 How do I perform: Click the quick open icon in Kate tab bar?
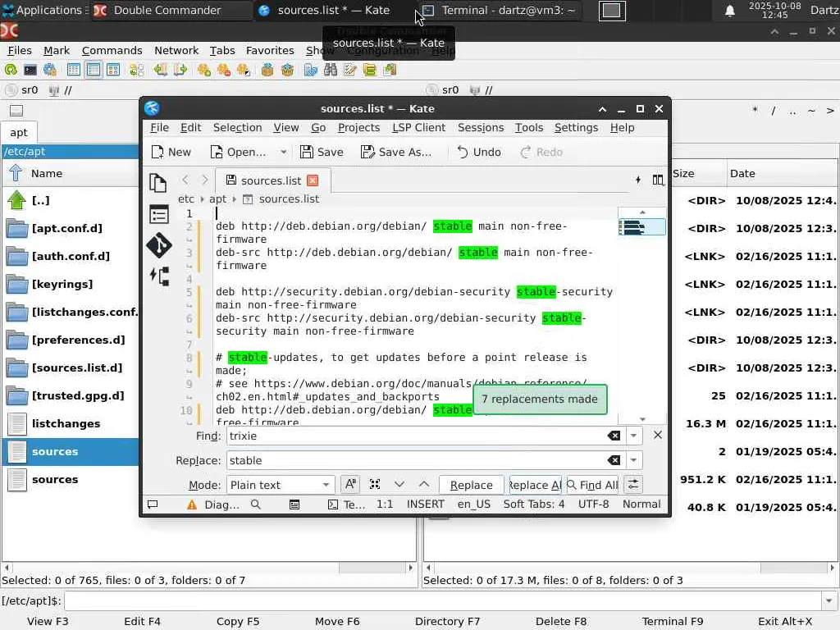pyautogui.click(x=638, y=180)
